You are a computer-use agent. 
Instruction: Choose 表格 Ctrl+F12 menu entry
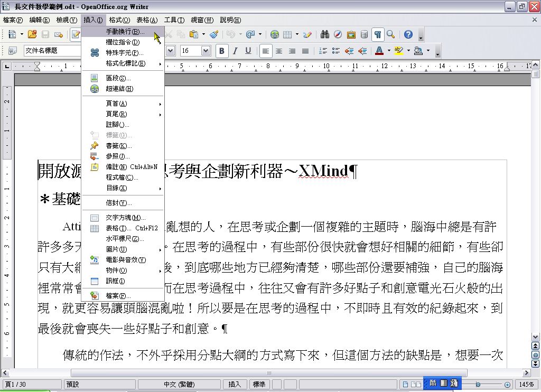[x=123, y=228]
